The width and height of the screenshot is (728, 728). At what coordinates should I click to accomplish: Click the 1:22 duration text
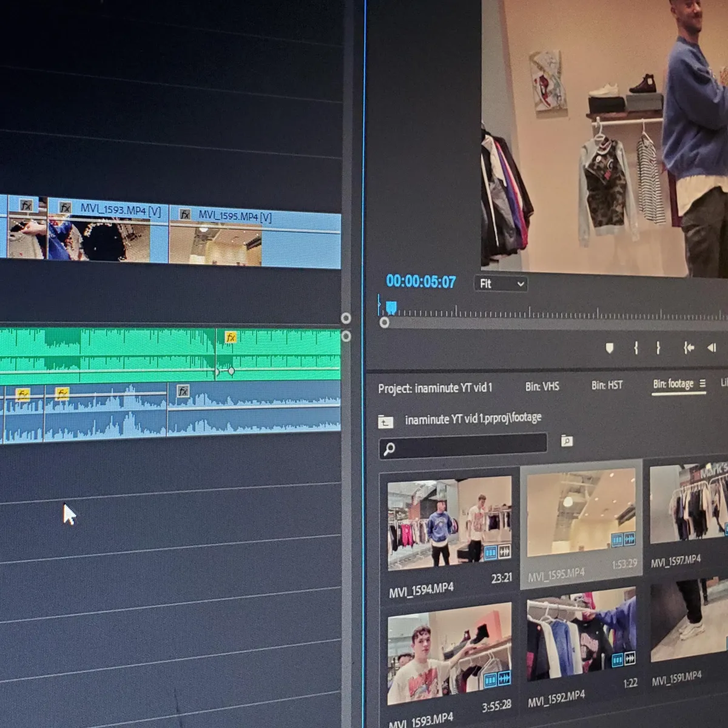pos(630,683)
